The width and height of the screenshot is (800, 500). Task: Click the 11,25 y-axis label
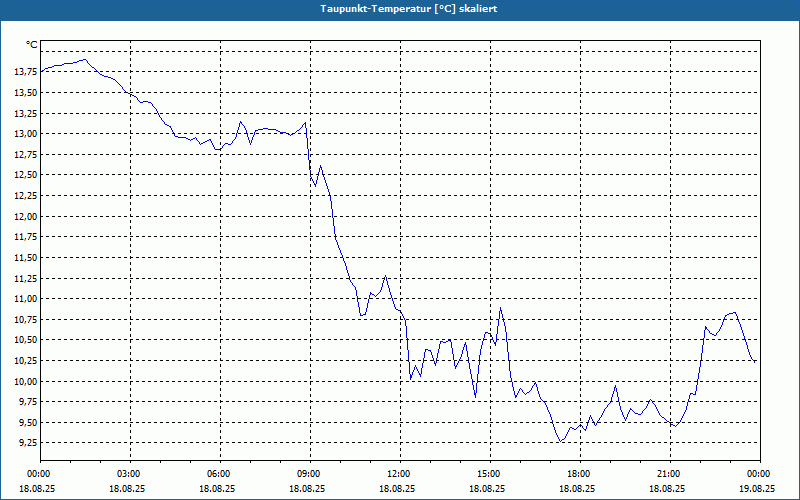[x=26, y=279]
